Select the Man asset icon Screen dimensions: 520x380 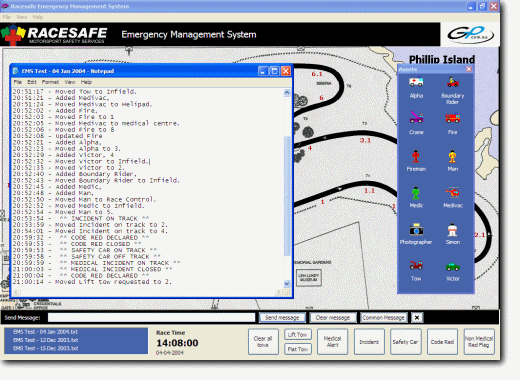[x=452, y=156]
